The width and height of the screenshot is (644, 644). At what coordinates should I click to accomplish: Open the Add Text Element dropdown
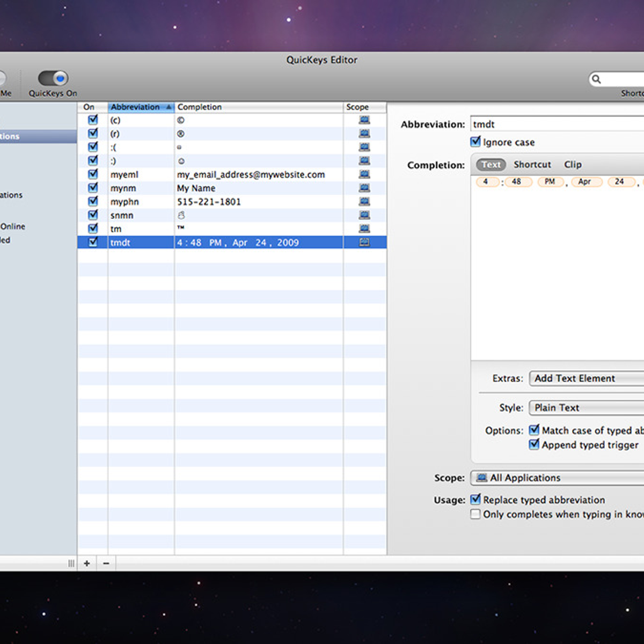[587, 378]
